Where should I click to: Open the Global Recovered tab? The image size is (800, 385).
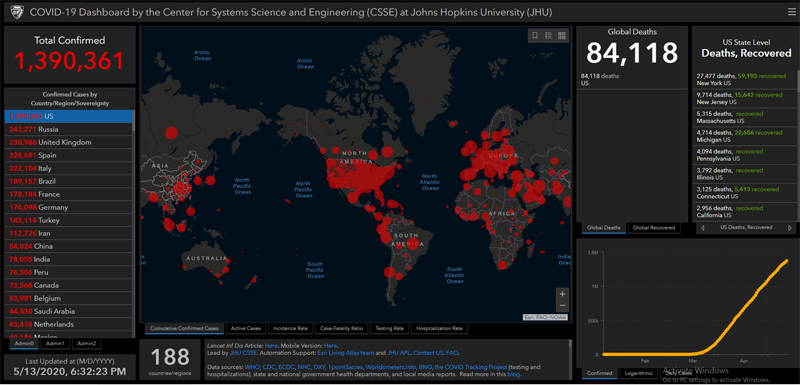[654, 228]
